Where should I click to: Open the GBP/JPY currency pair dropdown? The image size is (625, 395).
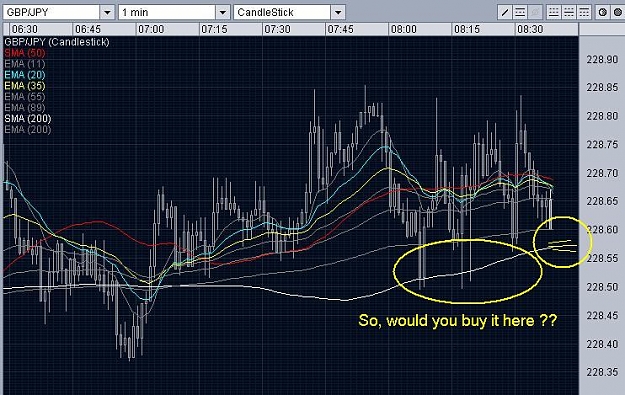pyautogui.click(x=107, y=12)
